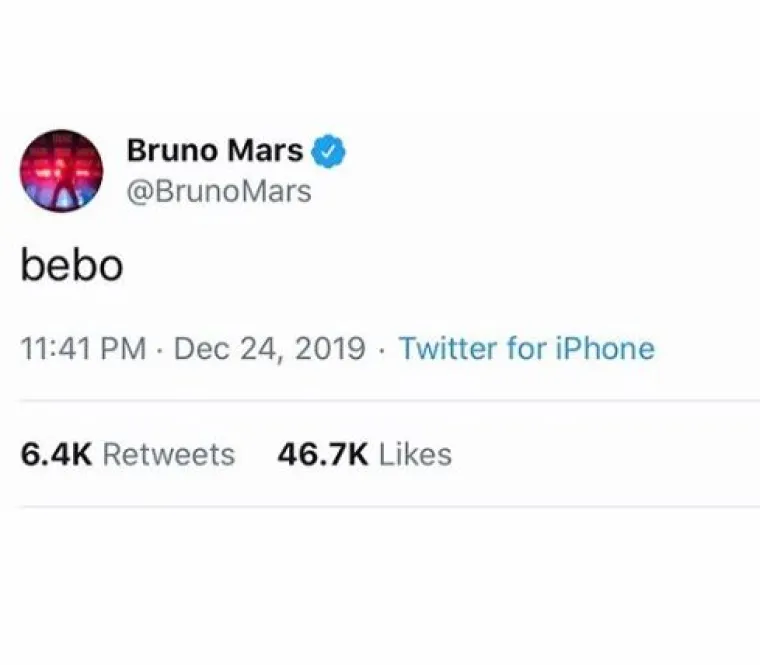The height and width of the screenshot is (665, 760).
Task: View the Retweets list label
Action: 169,455
